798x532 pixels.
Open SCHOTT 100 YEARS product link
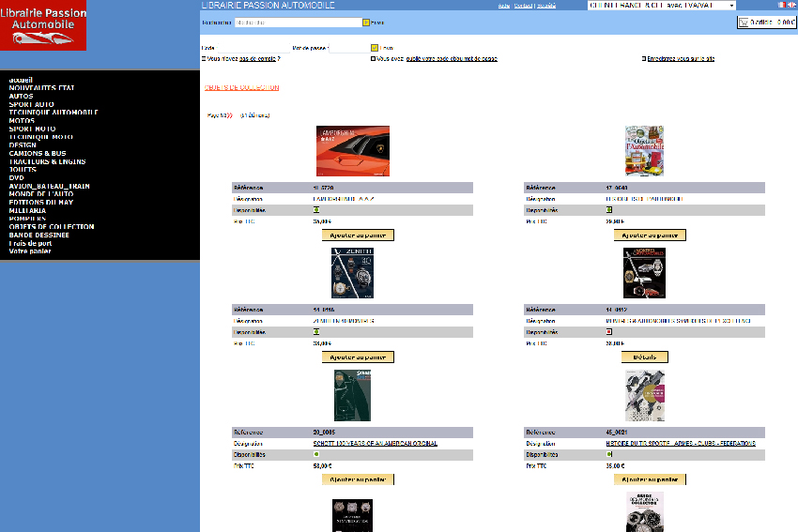click(376, 443)
